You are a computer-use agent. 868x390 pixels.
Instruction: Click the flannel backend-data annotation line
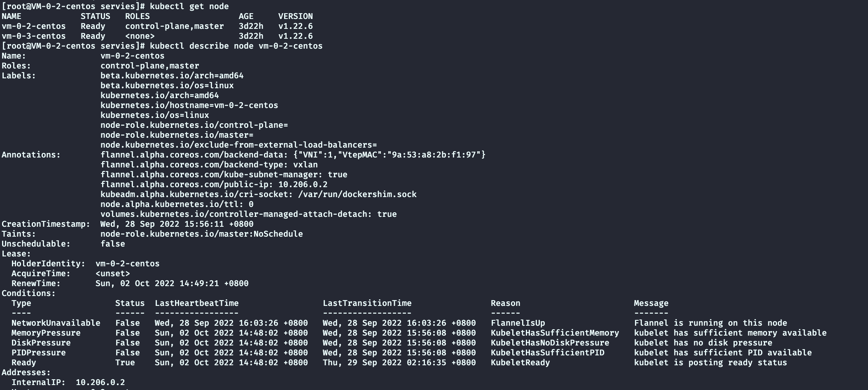point(293,155)
